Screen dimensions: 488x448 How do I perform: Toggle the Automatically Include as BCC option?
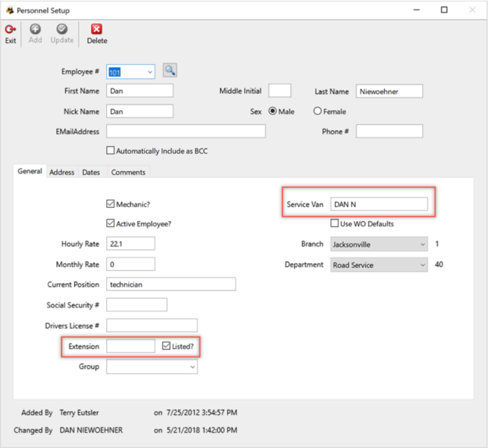111,150
